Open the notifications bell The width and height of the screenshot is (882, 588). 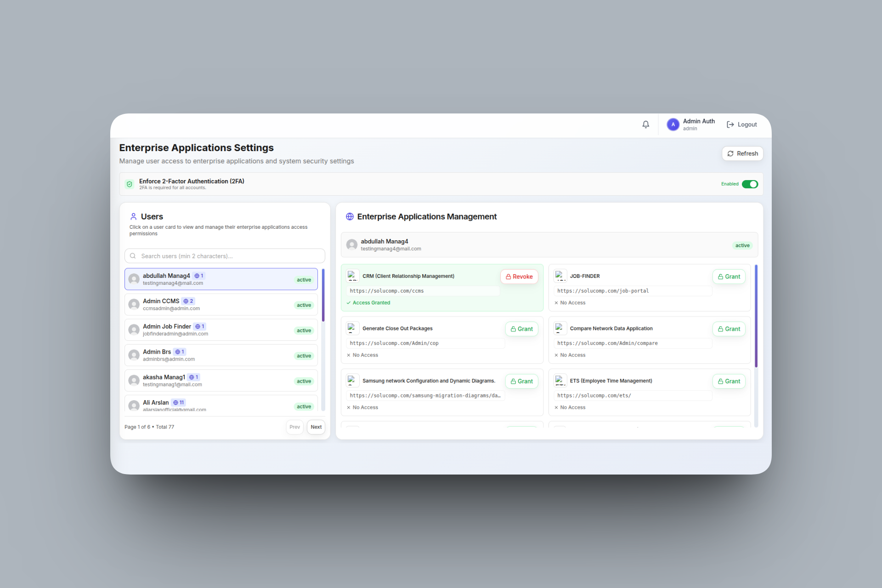645,124
